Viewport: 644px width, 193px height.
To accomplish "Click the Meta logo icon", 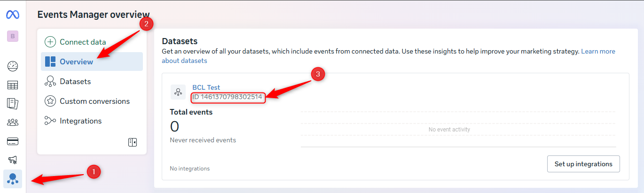I will (x=13, y=15).
